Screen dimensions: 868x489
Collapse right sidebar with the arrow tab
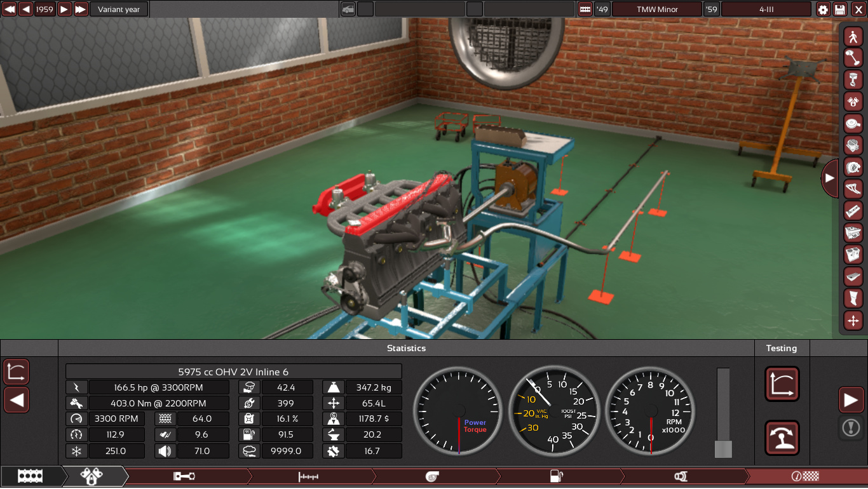829,178
